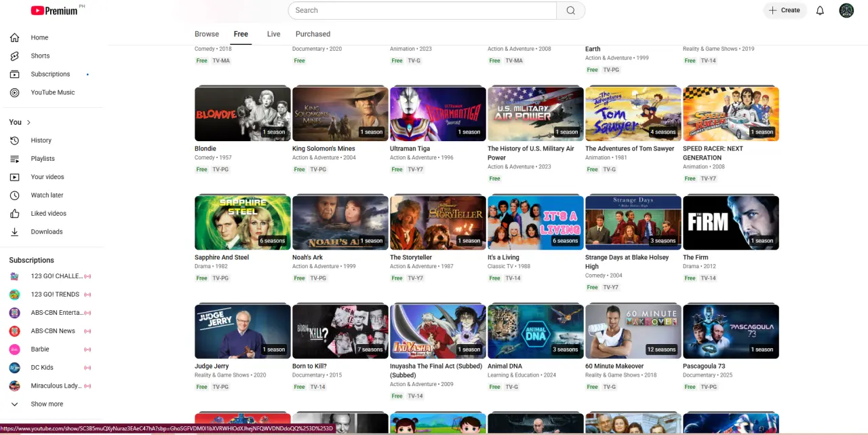Open the Pascagoula 73 thumbnail
The height and width of the screenshot is (435, 868).
coord(731,331)
